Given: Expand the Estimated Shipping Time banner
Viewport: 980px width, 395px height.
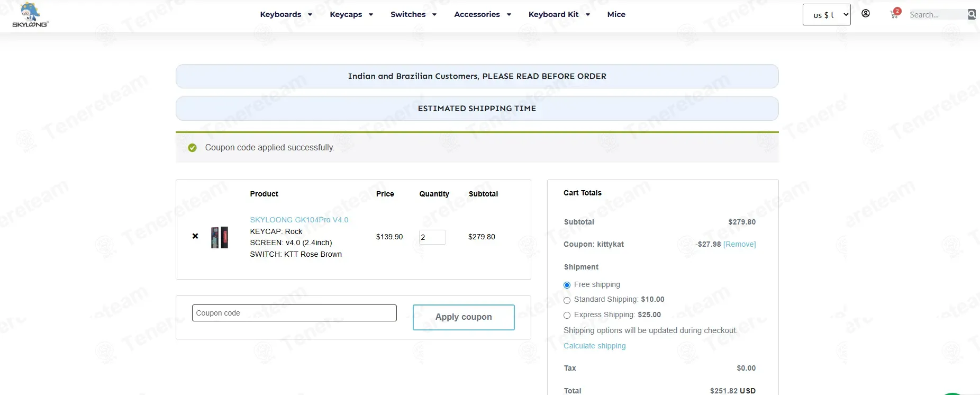Looking at the screenshot, I should click(477, 109).
